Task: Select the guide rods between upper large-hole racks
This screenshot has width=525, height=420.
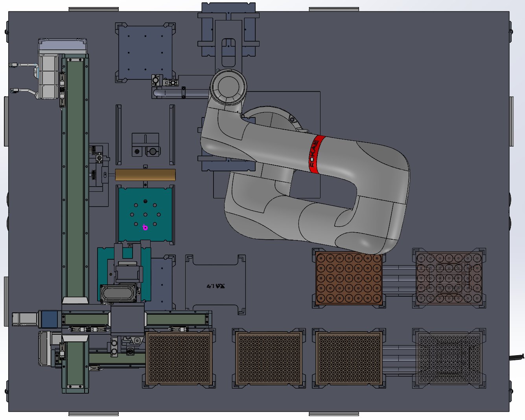Action: tap(398, 278)
